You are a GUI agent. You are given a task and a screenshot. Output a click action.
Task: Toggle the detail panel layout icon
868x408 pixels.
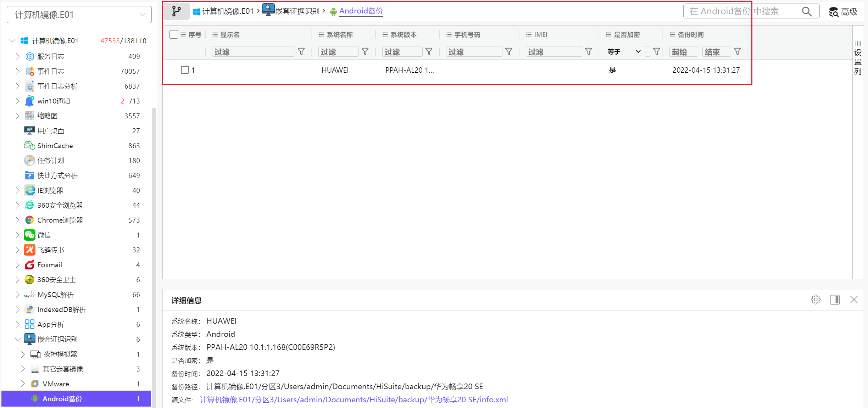835,300
